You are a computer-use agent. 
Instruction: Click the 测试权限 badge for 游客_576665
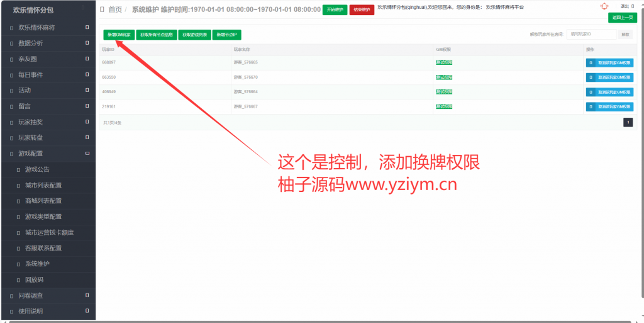(444, 62)
